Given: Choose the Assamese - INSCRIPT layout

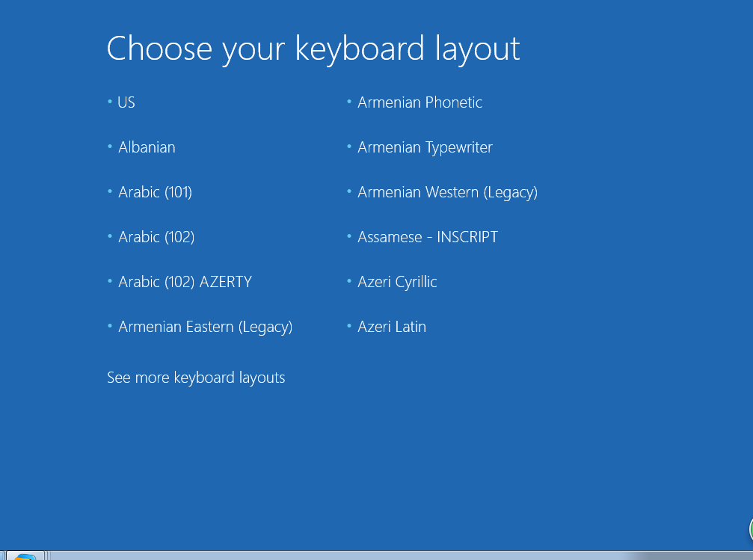Looking at the screenshot, I should click(428, 237).
